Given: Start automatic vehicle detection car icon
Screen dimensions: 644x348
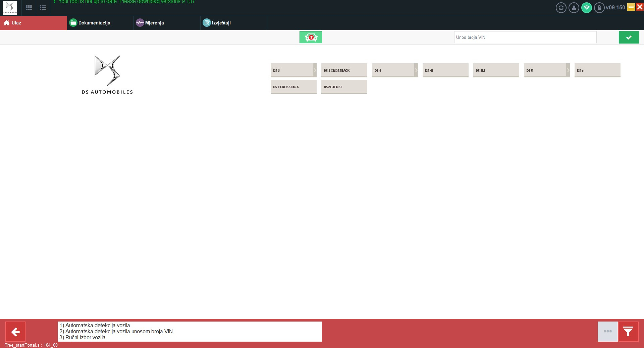Looking at the screenshot, I should click(311, 37).
